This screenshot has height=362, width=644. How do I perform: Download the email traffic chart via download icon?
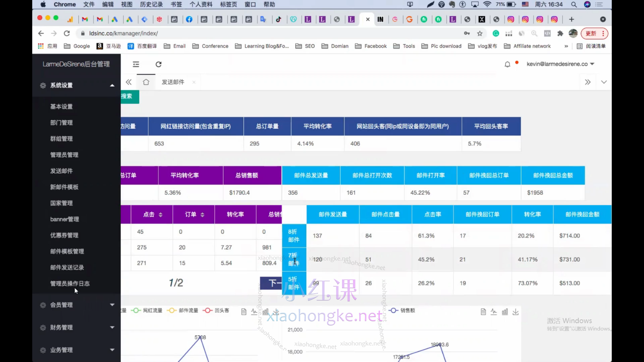coord(276,312)
